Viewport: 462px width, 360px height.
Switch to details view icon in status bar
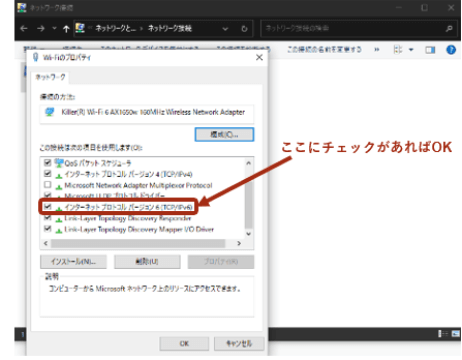[443, 333]
